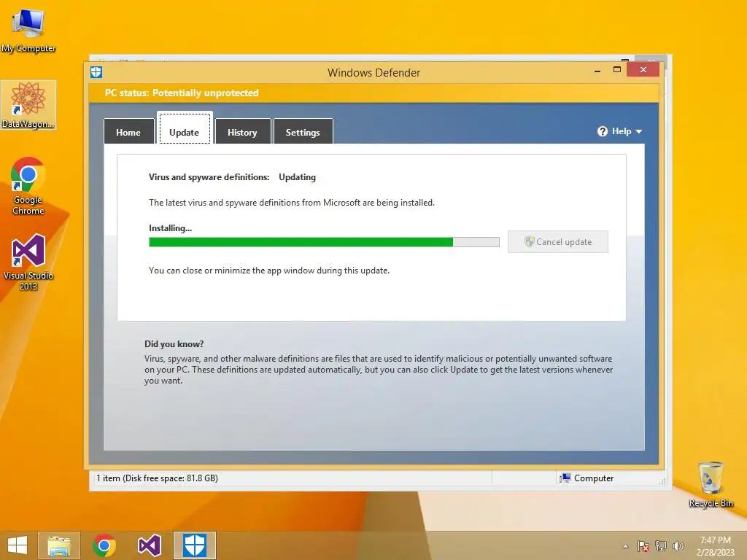Viewport: 747px width, 560px height.
Task: Select the Visual Studio 2013 desktop shortcut
Action: point(28,262)
